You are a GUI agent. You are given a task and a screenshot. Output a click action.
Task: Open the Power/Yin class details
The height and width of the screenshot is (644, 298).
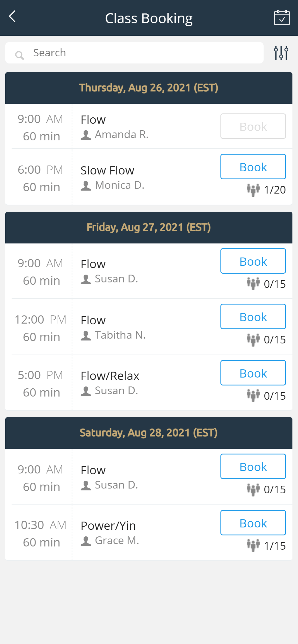[108, 525]
